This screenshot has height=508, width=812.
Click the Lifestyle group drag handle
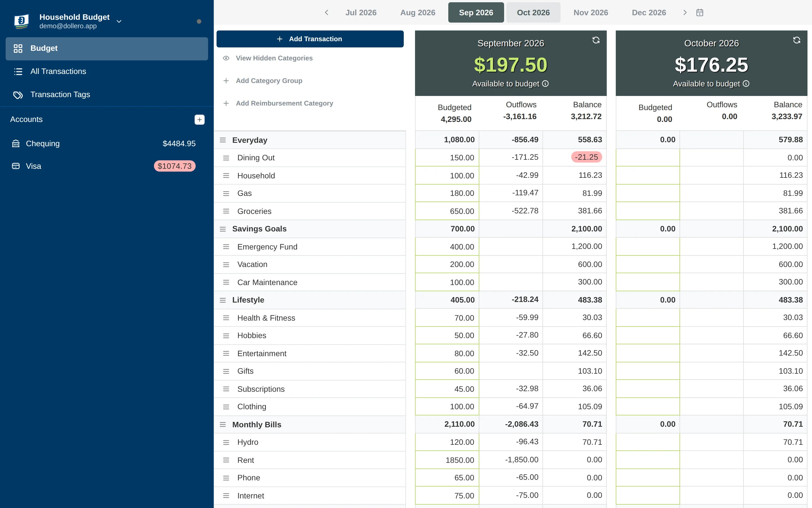point(223,300)
